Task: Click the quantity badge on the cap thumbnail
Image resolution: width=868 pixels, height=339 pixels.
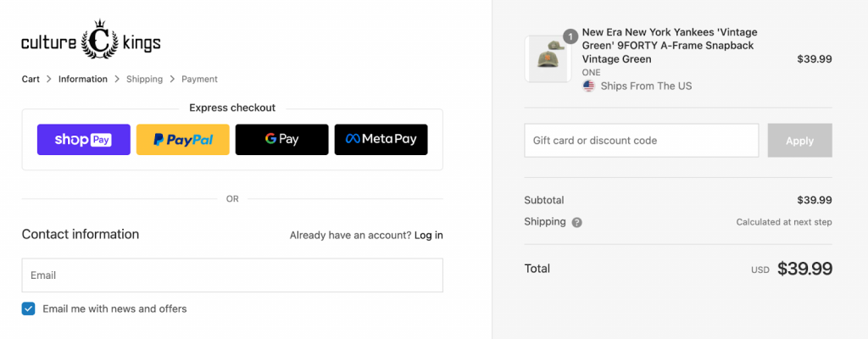Action: click(570, 36)
